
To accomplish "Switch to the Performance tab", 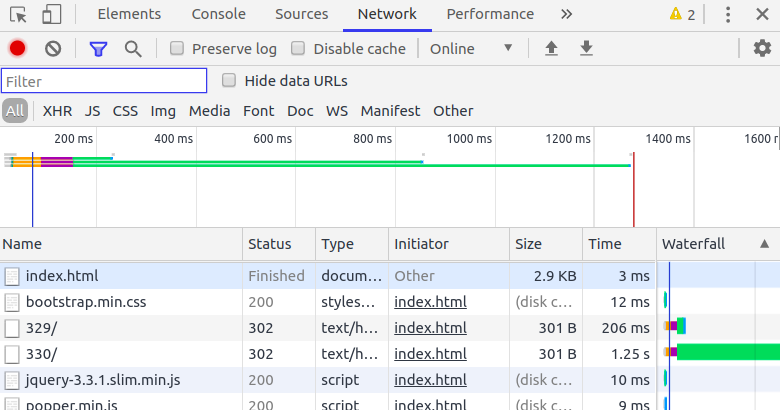I will click(490, 14).
